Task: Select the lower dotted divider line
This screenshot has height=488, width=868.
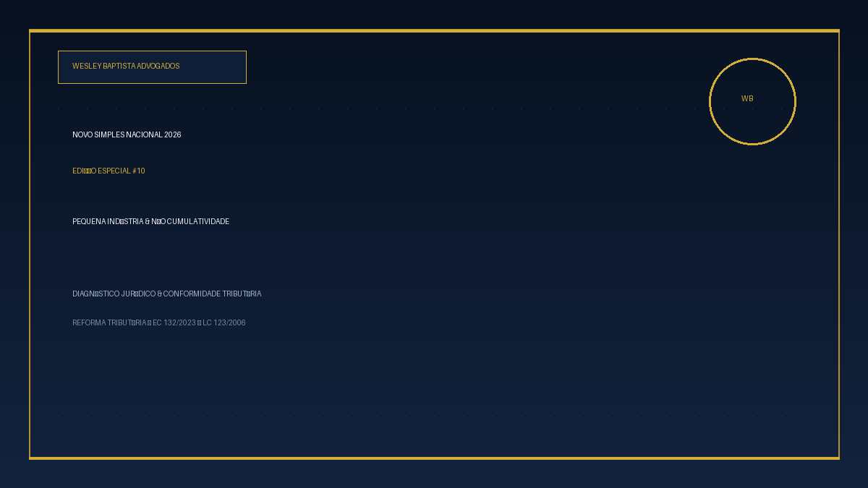Action: pos(420,416)
